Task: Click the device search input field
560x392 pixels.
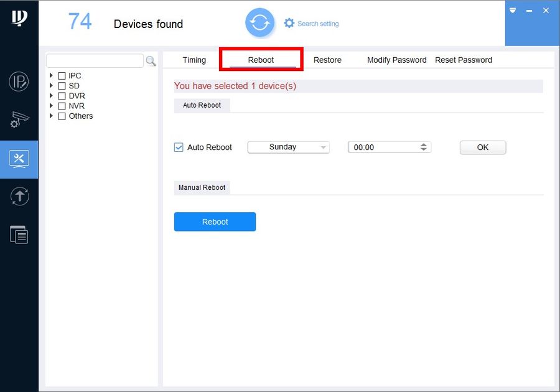Action: coord(95,61)
